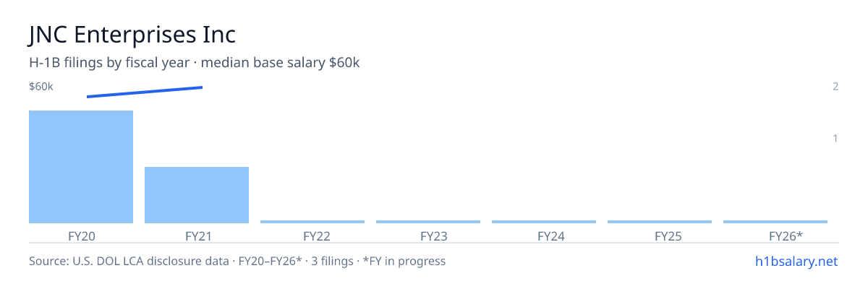Select the thin FY24 bar
This screenshot has width=868, height=289.
pos(544,222)
